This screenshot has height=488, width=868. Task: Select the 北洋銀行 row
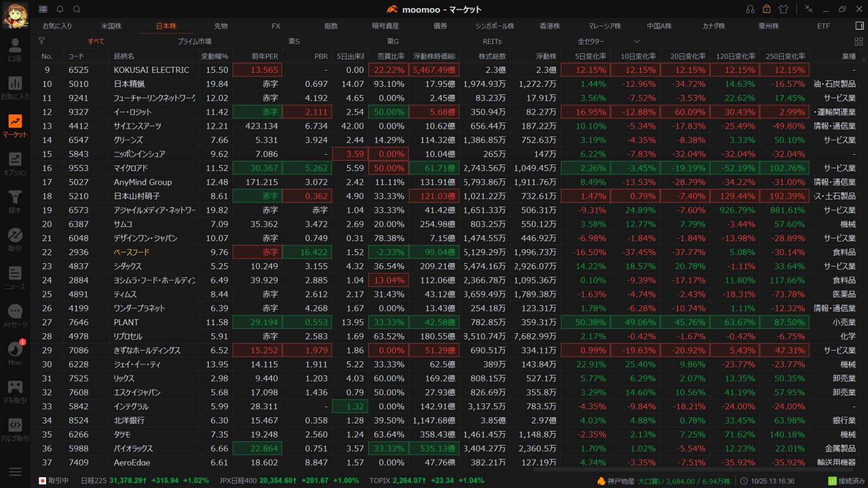[446, 421]
